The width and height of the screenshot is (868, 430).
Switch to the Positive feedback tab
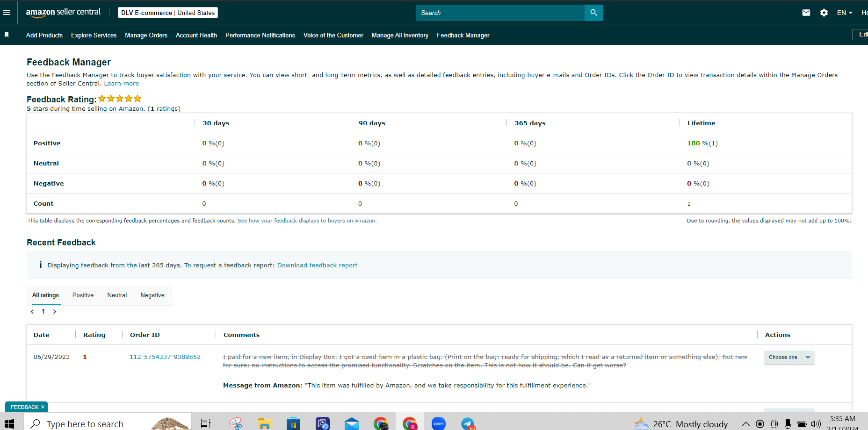pos(83,295)
